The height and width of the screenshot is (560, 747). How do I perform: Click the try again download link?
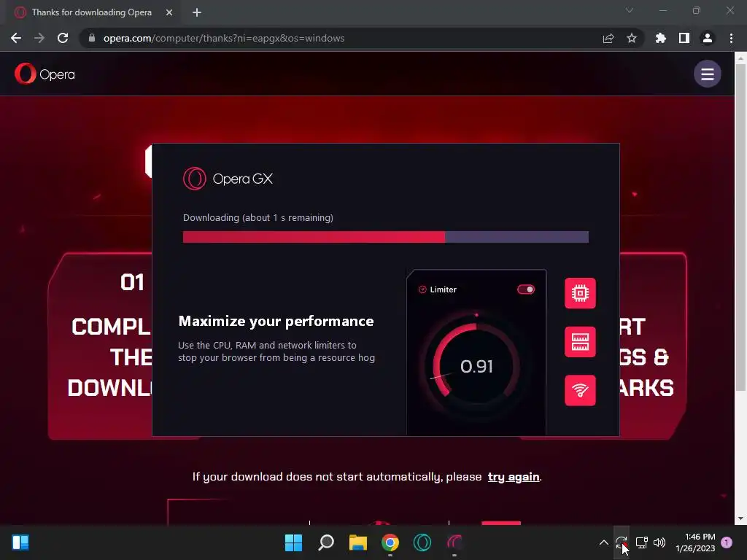(x=514, y=477)
